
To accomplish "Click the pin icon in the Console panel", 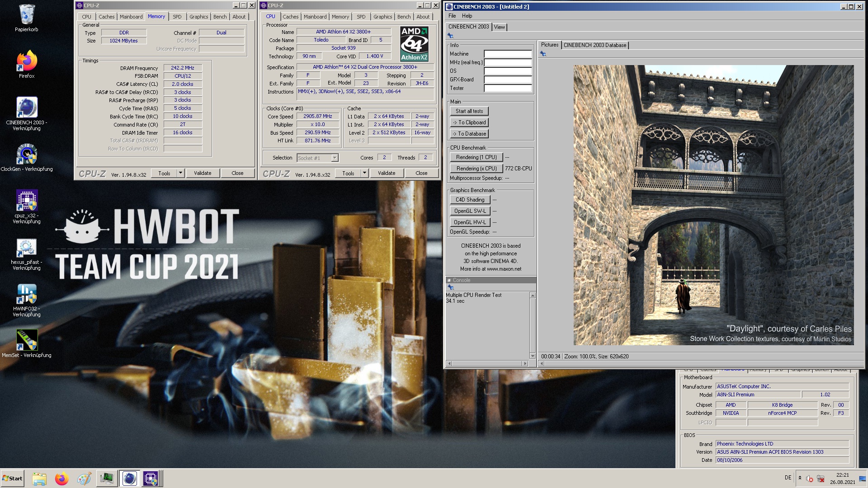I will pos(450,287).
